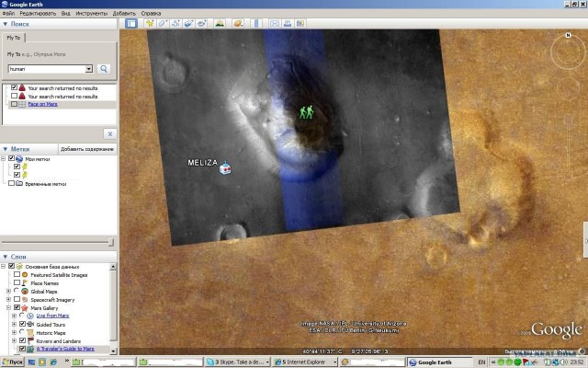Click the Historic Maps scroll icon
Screen dimensions: 588x368
(x=30, y=333)
